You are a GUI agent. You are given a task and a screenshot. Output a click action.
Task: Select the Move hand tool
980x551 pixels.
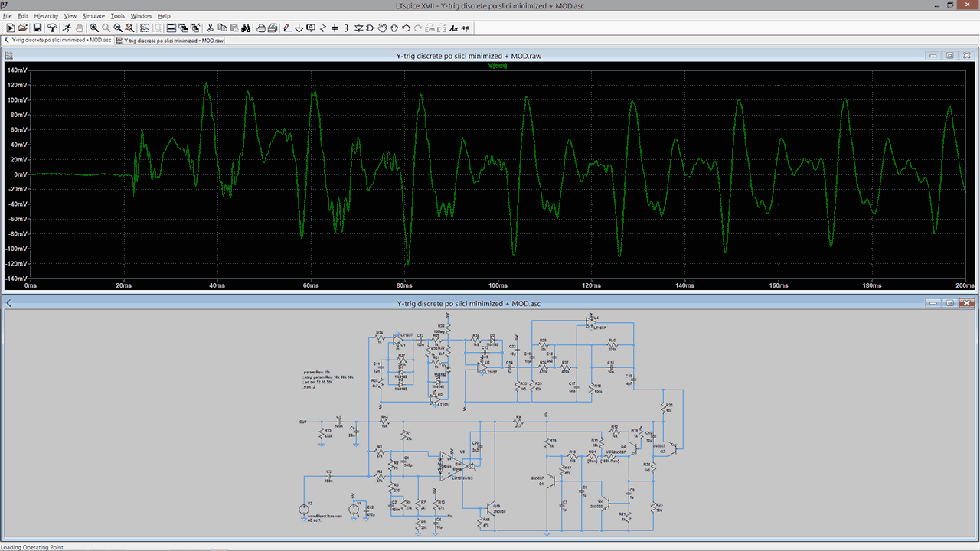coord(381,28)
